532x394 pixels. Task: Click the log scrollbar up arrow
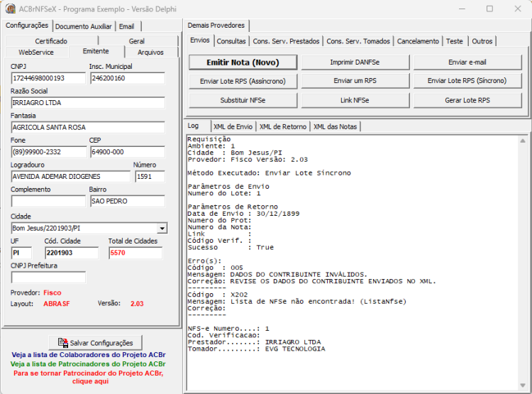(x=523, y=141)
